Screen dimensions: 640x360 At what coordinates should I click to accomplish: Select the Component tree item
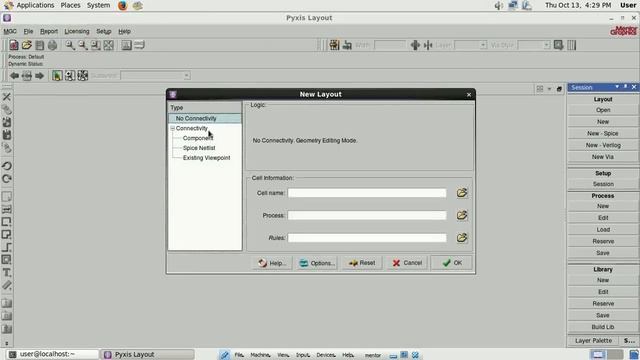click(x=198, y=138)
